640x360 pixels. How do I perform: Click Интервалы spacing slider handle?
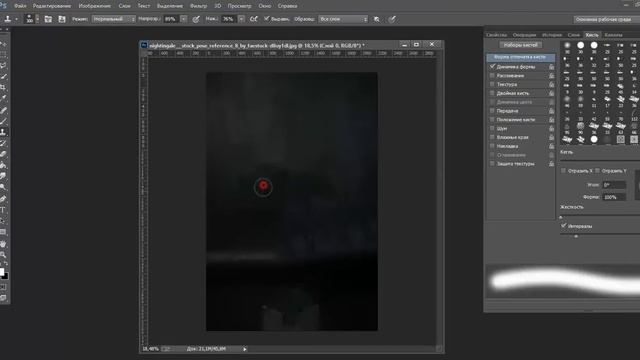576,236
